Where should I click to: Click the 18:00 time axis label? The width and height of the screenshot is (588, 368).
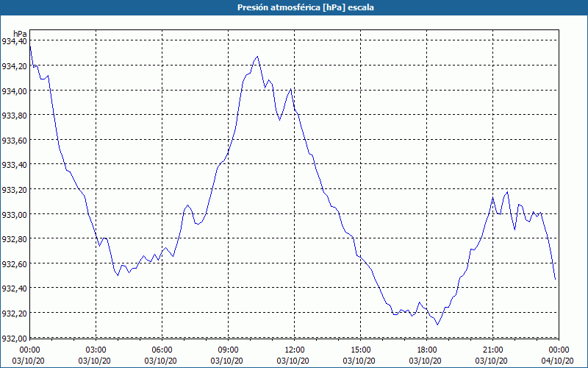tap(426, 350)
